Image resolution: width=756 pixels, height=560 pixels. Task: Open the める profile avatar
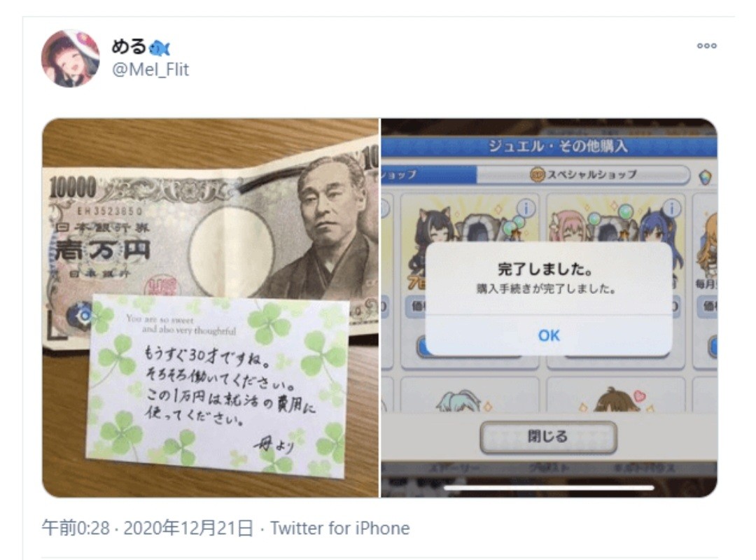[x=71, y=58]
